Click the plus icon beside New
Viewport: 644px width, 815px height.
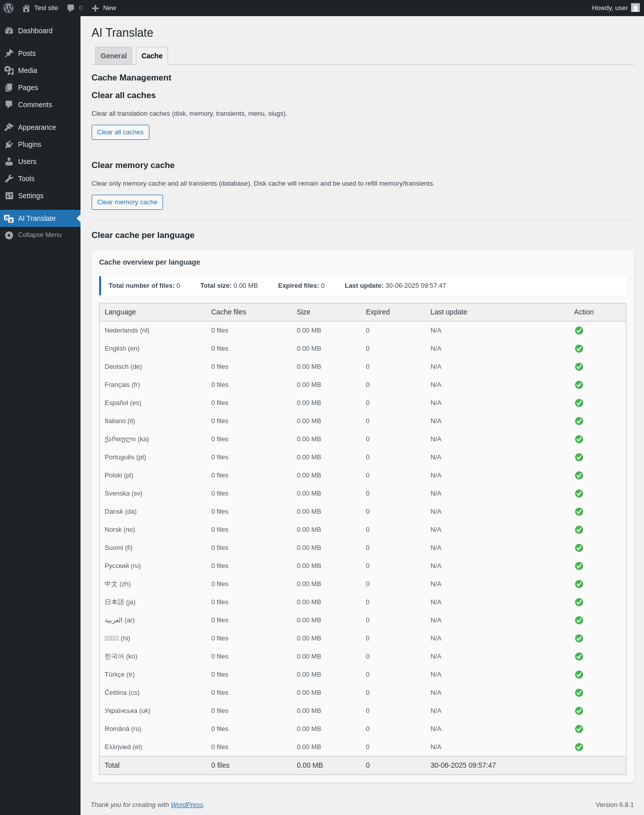pyautogui.click(x=96, y=8)
